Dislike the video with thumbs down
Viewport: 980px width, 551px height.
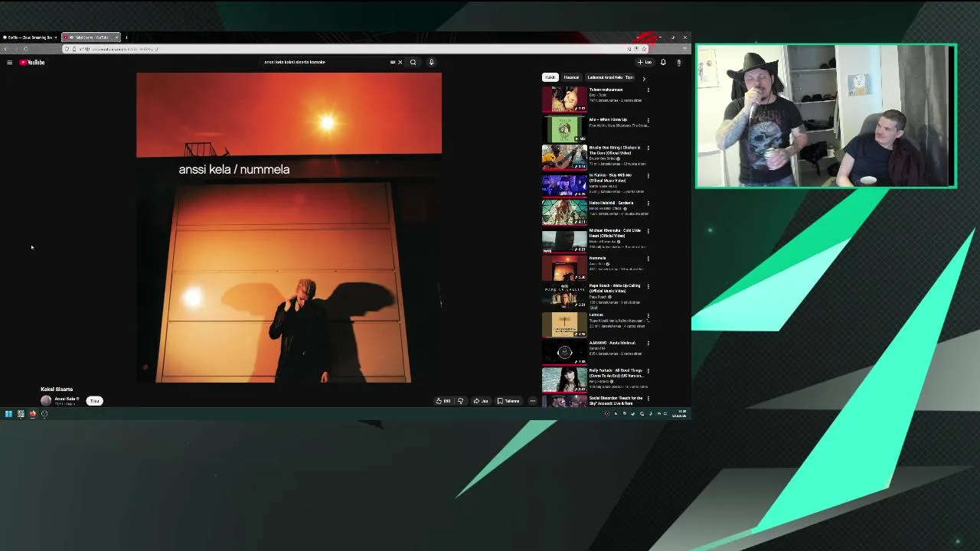[460, 401]
